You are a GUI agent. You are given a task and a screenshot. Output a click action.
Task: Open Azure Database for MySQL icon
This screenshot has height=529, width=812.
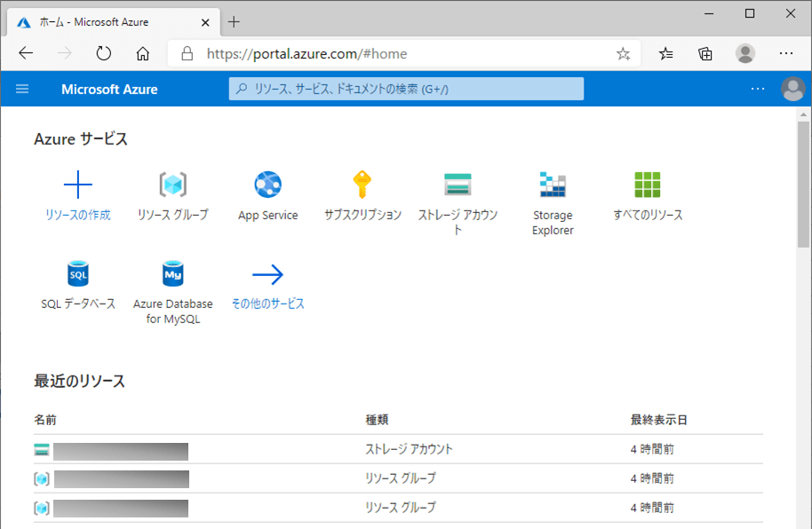172,273
